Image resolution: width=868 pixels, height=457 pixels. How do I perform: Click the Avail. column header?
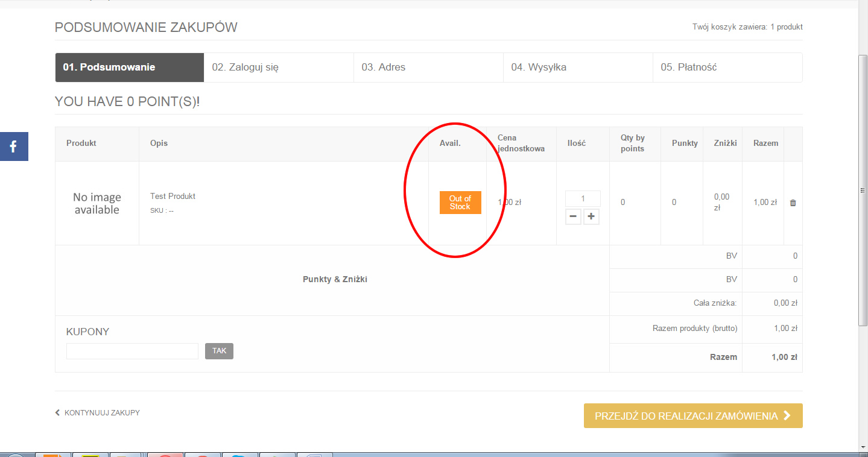(x=450, y=143)
